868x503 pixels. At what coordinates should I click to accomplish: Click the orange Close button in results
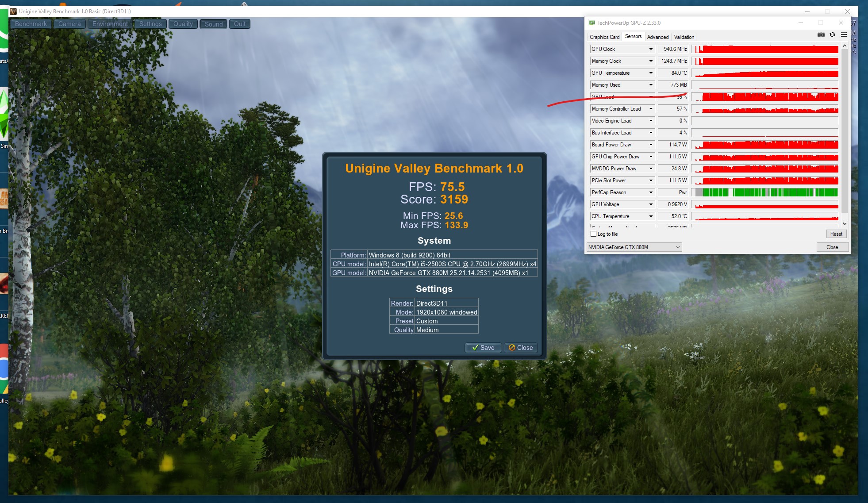[520, 348]
